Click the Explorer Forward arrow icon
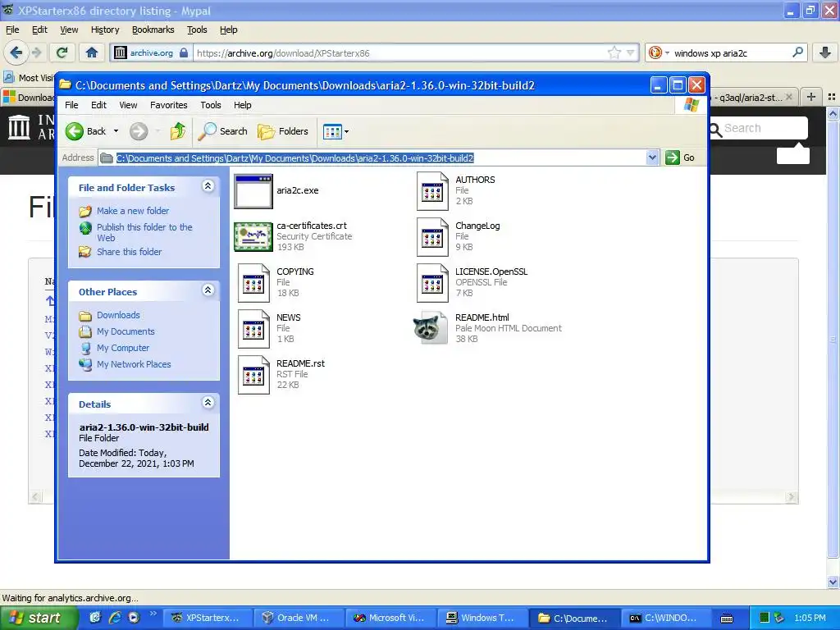Viewport: 840px width, 630px height. [139, 131]
